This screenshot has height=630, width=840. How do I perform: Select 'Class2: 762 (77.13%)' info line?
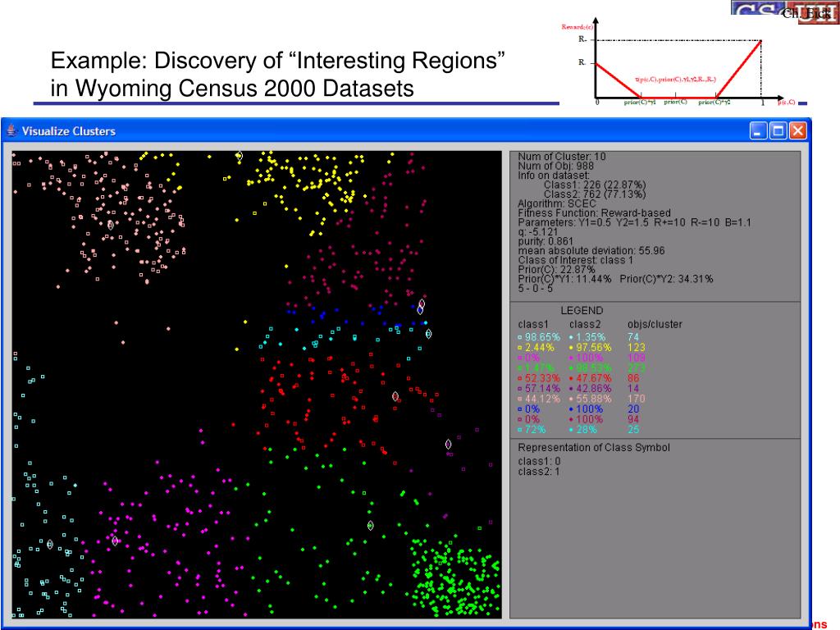[x=595, y=194]
